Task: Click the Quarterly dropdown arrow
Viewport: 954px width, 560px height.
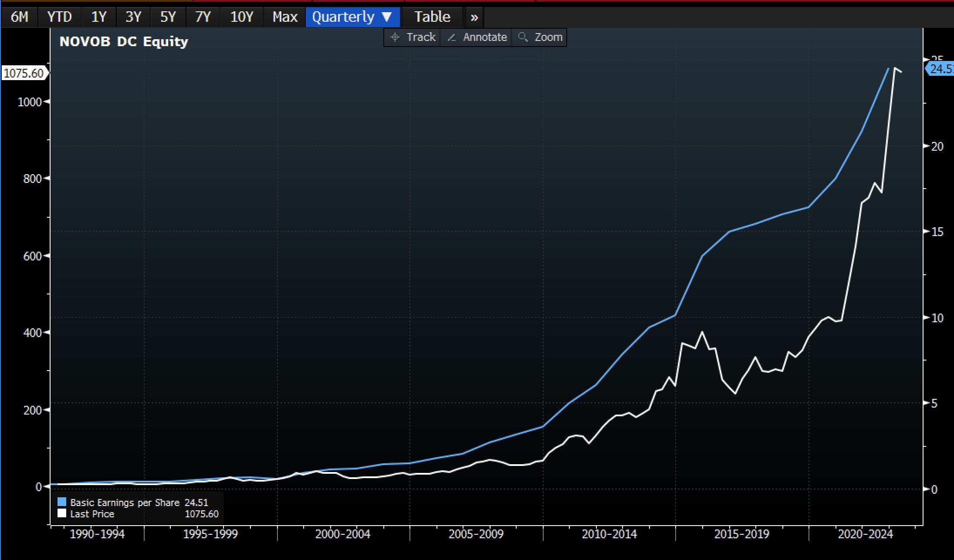Action: pos(386,17)
